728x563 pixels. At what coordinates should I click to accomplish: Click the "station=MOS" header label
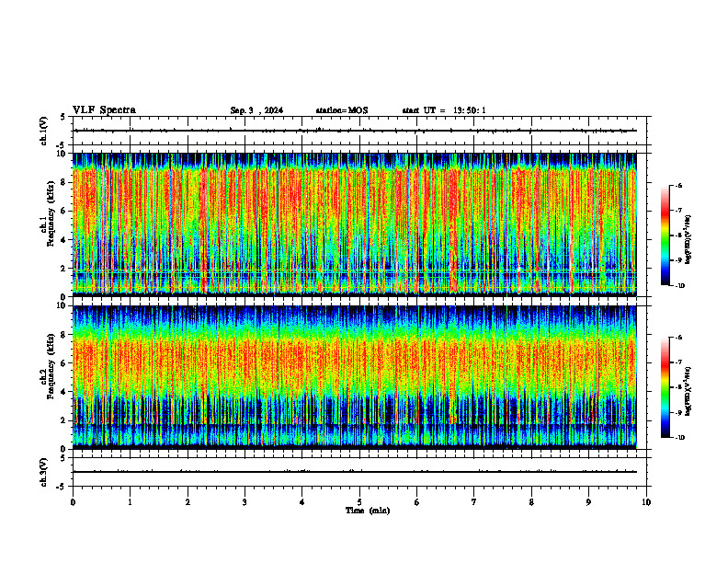click(342, 110)
